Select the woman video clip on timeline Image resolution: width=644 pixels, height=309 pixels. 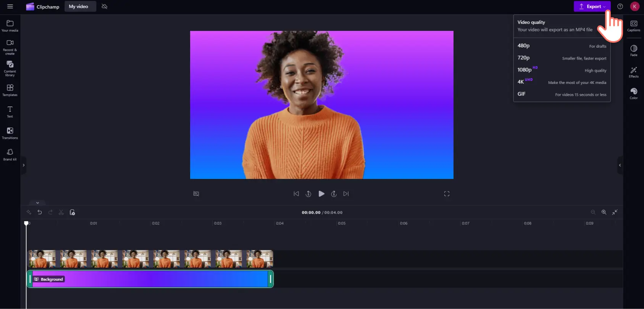coord(150,259)
